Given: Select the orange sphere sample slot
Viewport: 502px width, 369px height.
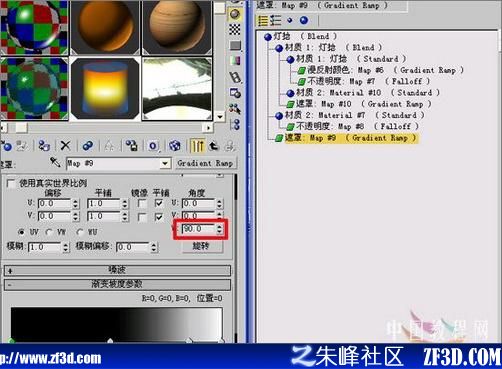Looking at the screenshot, I should tap(105, 27).
